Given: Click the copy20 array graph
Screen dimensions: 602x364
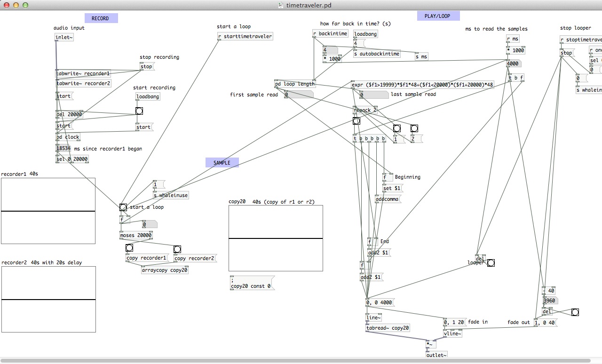Looking at the screenshot, I should click(276, 238).
